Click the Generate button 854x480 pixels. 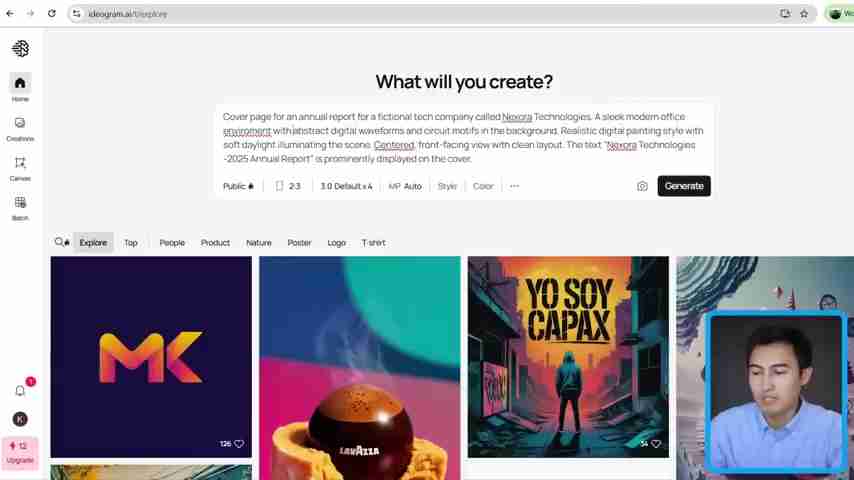(x=684, y=186)
